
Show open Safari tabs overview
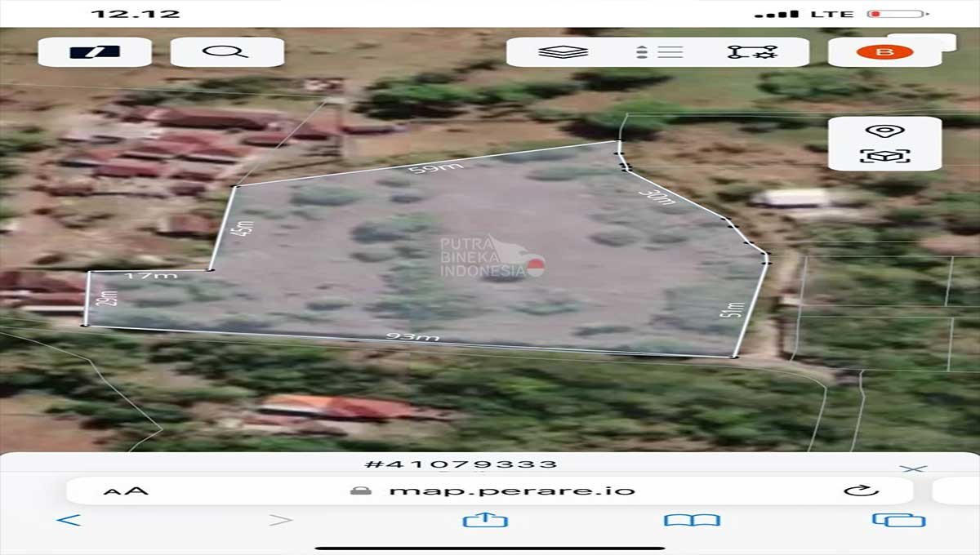click(898, 520)
